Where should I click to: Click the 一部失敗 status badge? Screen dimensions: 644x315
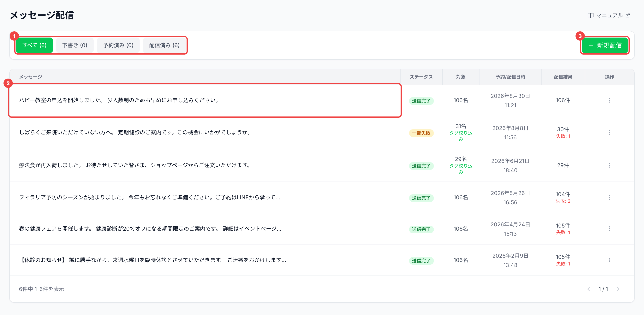coord(421,133)
